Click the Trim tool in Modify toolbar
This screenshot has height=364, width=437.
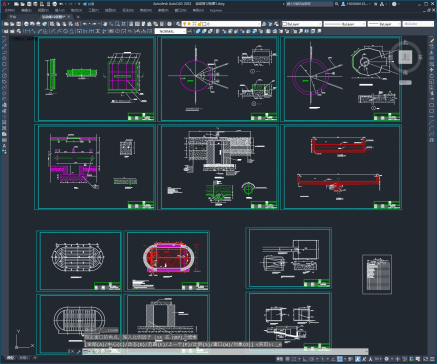432,93
